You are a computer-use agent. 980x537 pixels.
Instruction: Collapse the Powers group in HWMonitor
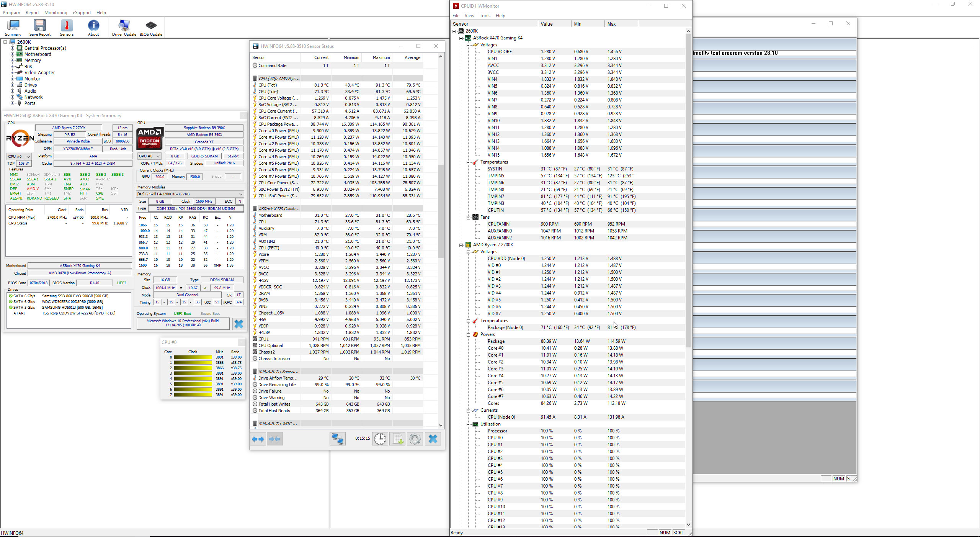pos(469,334)
